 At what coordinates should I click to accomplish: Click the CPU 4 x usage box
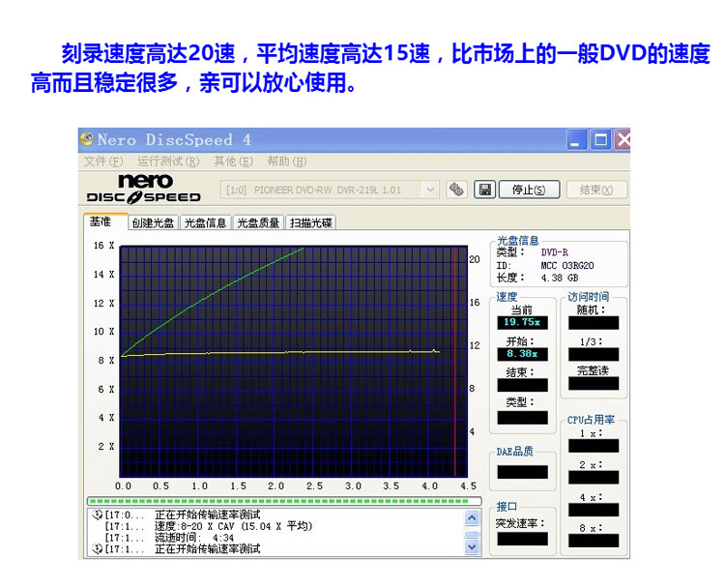(594, 510)
